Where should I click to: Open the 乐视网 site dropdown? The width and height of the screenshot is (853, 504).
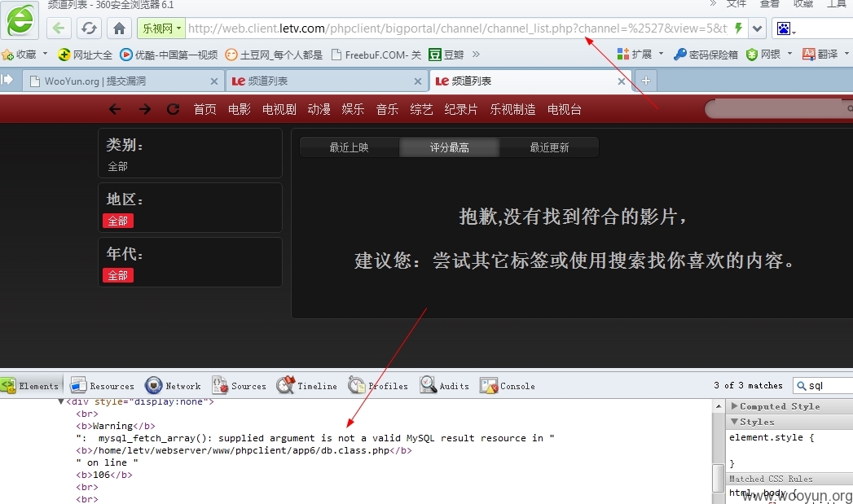161,28
